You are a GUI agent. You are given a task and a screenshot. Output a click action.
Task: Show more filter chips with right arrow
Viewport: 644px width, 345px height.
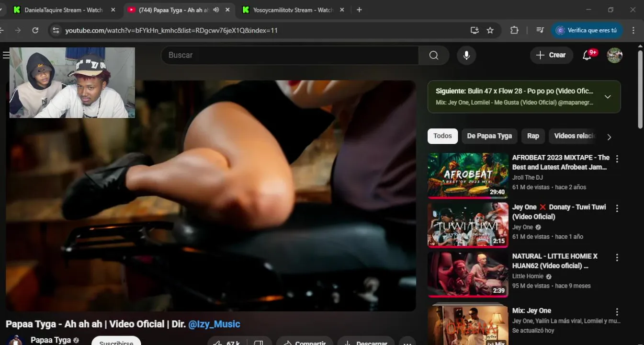pyautogui.click(x=609, y=137)
